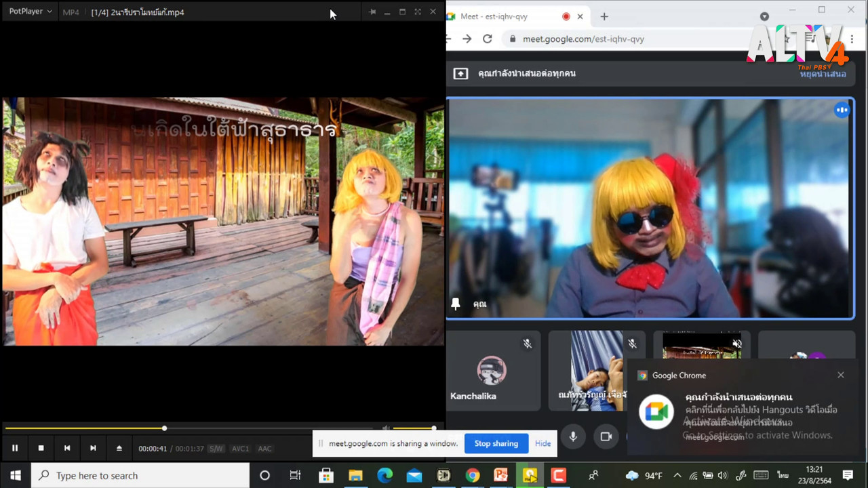This screenshot has width=868, height=488.
Task: Click the Chrome address bar URL
Action: pos(583,39)
